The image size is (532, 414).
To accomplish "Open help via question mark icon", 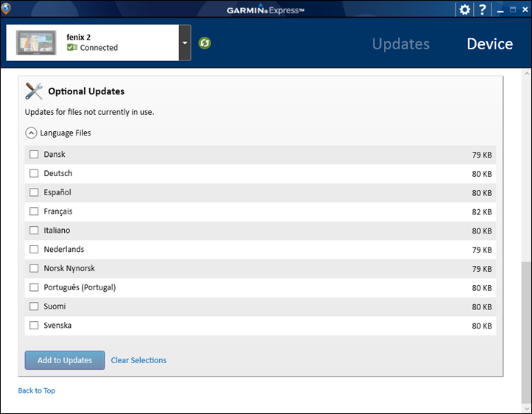I will pyautogui.click(x=482, y=10).
